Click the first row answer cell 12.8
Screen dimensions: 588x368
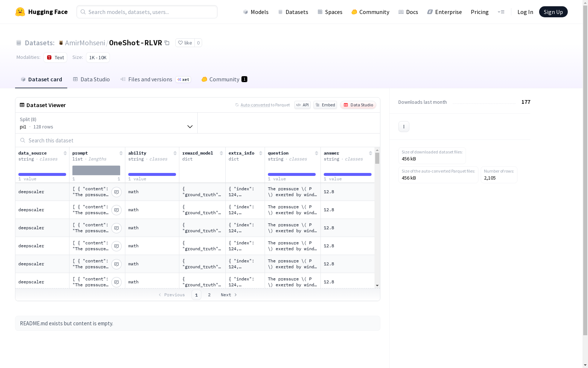[348, 192]
